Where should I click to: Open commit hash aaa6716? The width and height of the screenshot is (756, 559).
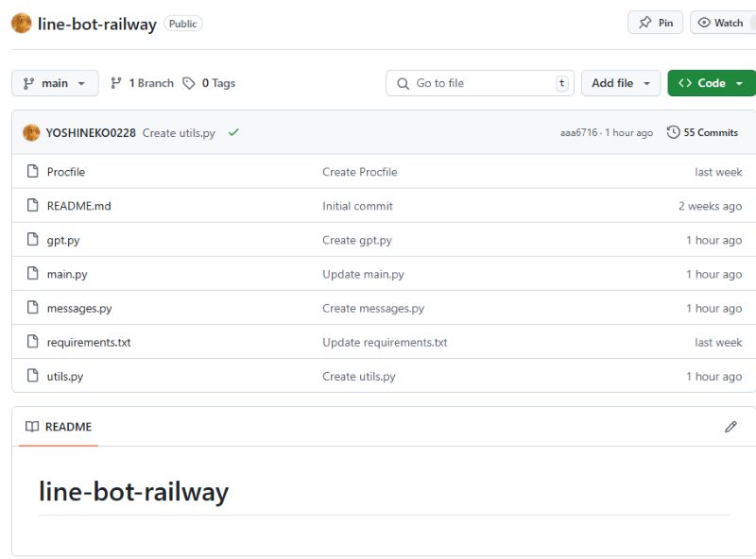pos(578,132)
